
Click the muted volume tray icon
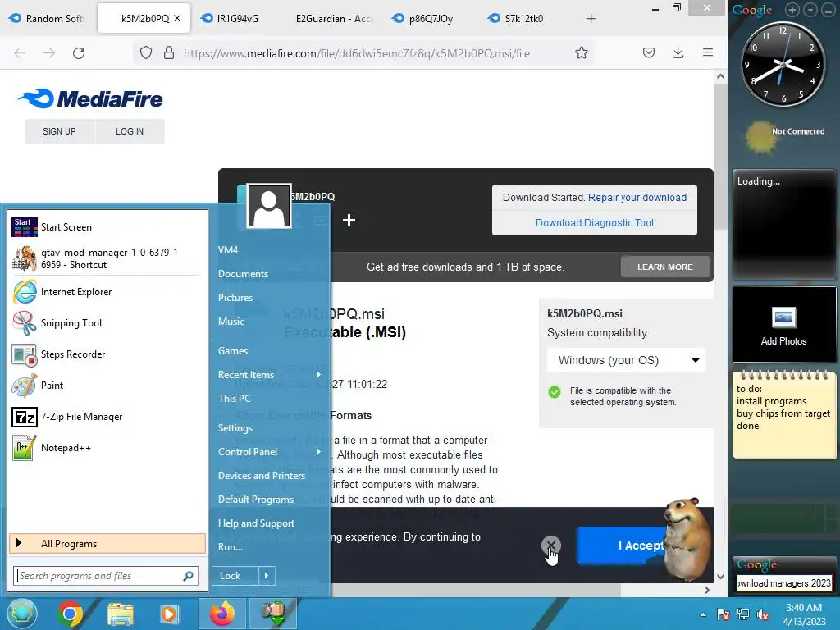tap(763, 614)
